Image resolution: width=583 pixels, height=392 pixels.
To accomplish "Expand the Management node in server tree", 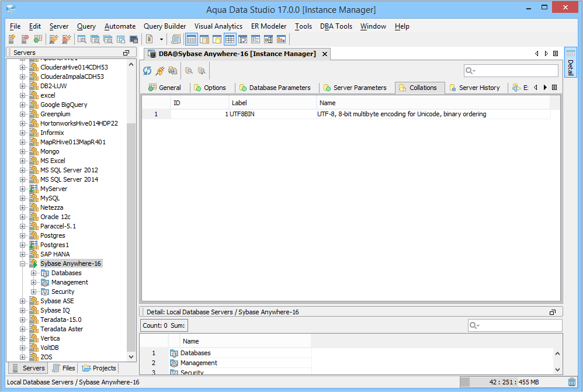I will pyautogui.click(x=33, y=282).
